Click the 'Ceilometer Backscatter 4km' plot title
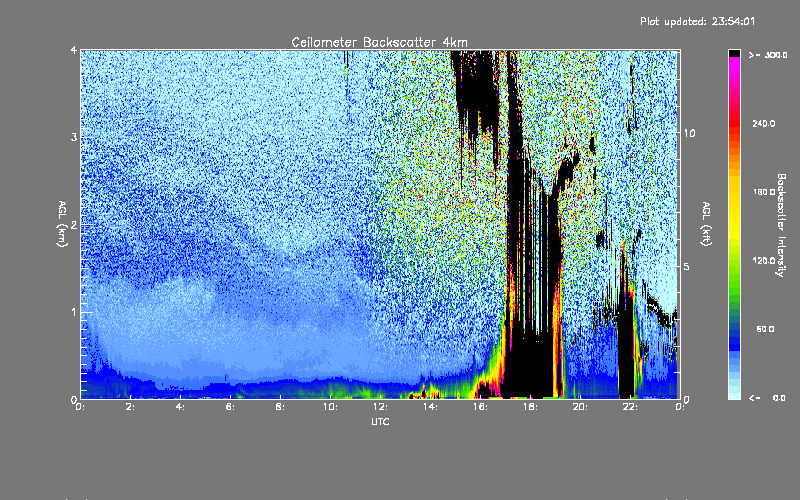800x500 pixels. (x=379, y=42)
